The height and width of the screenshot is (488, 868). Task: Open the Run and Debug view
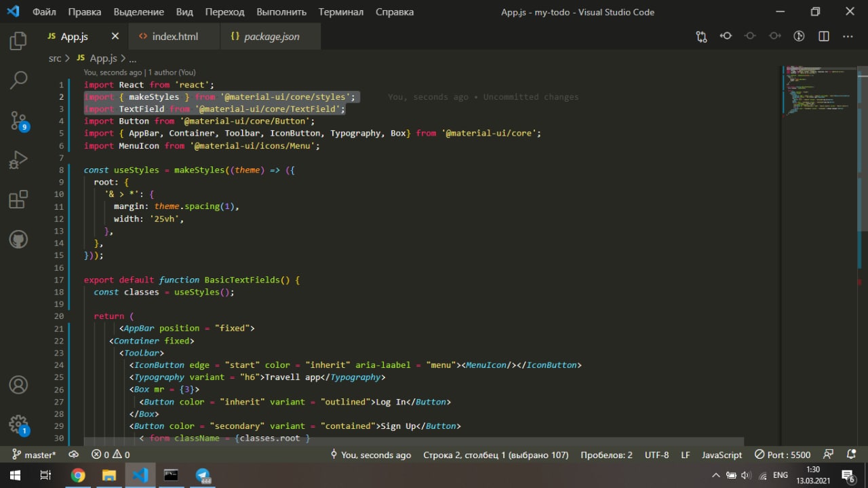click(18, 160)
